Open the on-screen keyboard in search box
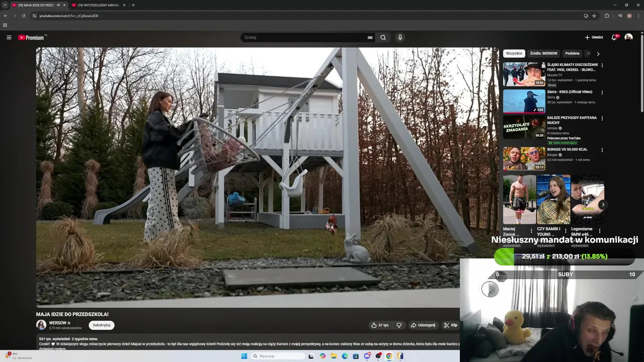The height and width of the screenshot is (362, 644). tap(370, 37)
